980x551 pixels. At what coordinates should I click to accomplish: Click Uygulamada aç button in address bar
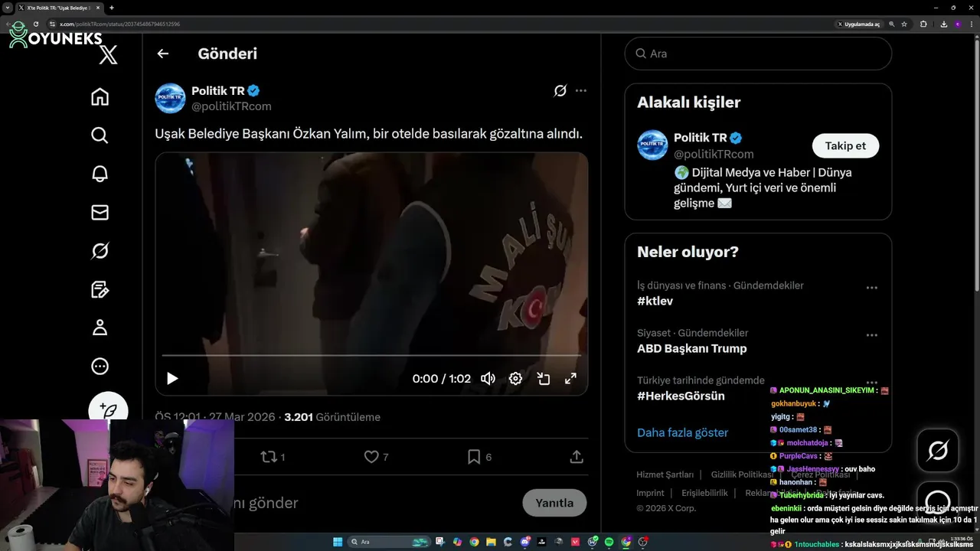point(858,24)
